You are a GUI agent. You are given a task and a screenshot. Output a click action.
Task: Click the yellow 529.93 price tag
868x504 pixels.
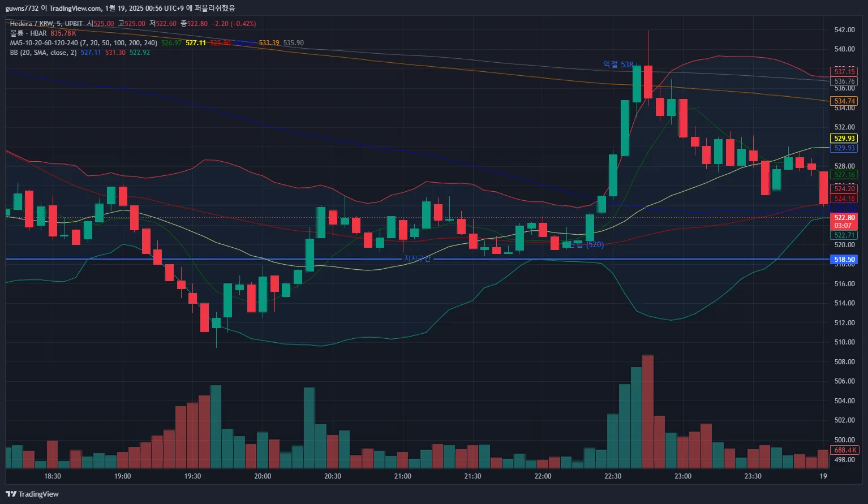844,138
